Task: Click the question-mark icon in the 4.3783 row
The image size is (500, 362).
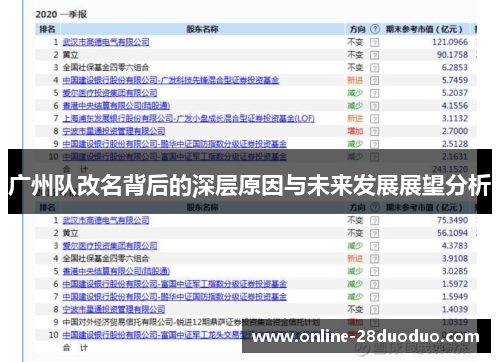Action: click(x=375, y=246)
